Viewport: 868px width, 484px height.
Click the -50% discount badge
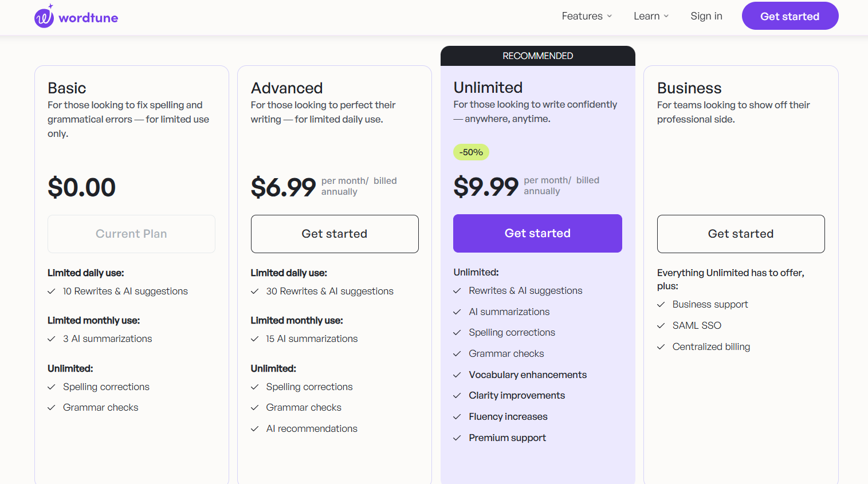pos(471,152)
